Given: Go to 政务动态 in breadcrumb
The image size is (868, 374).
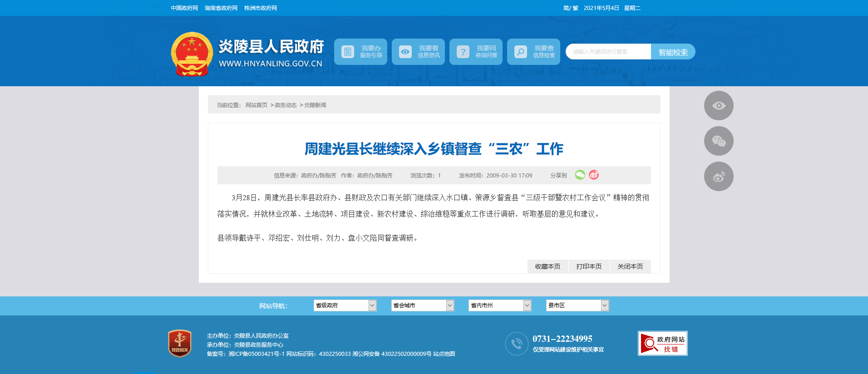Looking at the screenshot, I should click(286, 105).
